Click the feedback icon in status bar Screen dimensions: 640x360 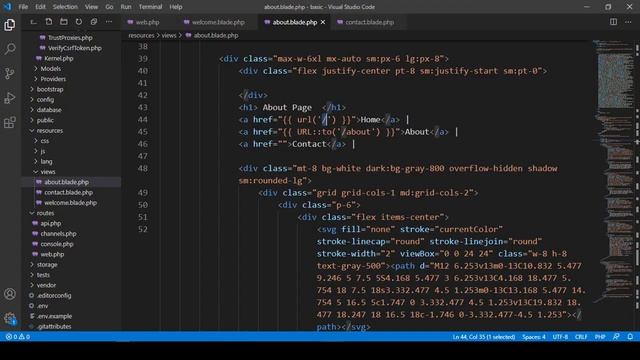616,337
